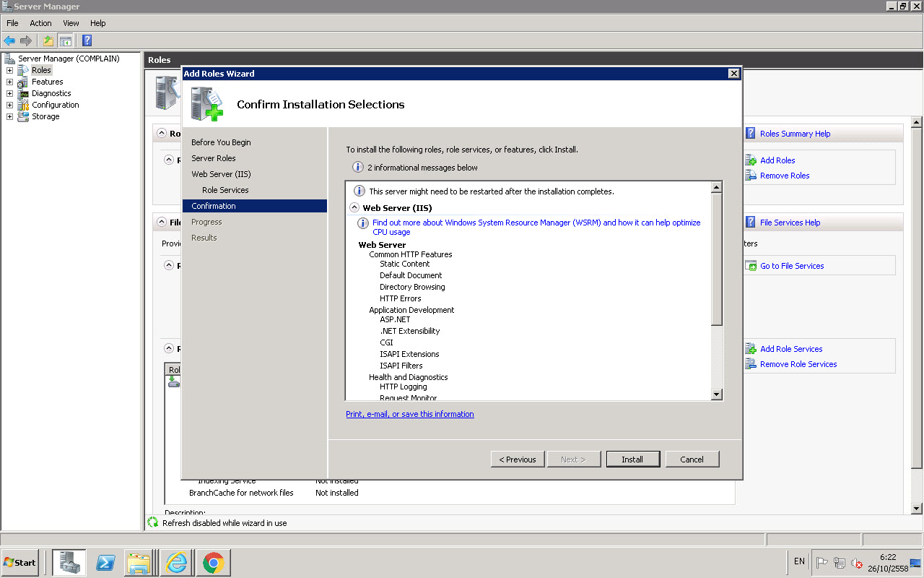Open the View menu

click(71, 23)
